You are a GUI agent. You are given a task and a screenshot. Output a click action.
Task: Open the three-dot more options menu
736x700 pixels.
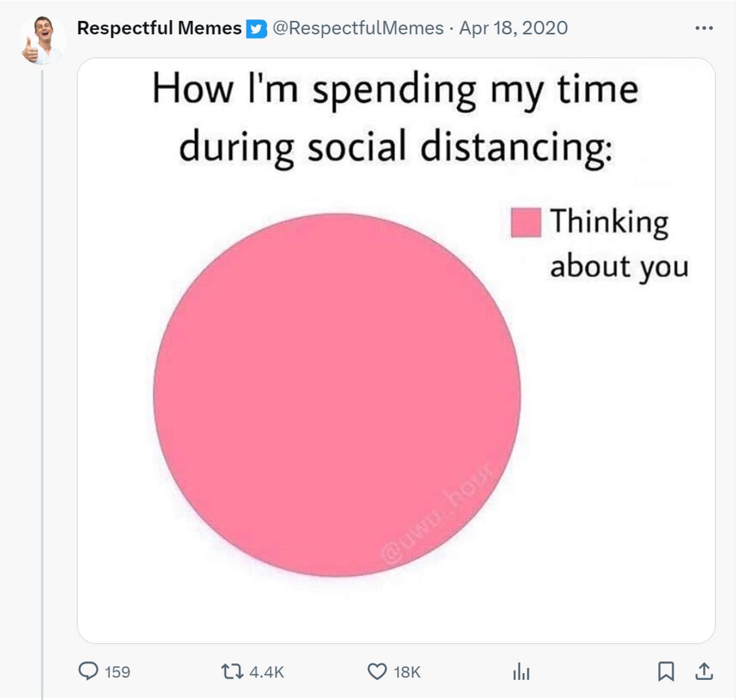pyautogui.click(x=704, y=28)
